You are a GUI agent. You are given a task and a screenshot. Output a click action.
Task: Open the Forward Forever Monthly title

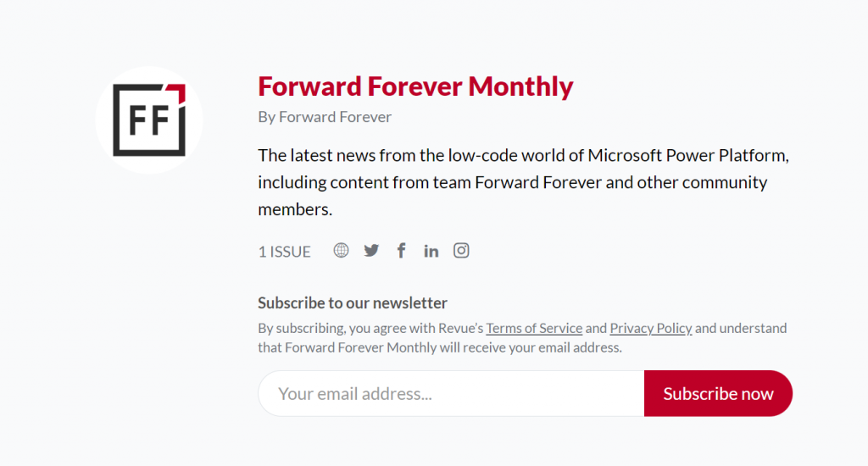click(415, 86)
